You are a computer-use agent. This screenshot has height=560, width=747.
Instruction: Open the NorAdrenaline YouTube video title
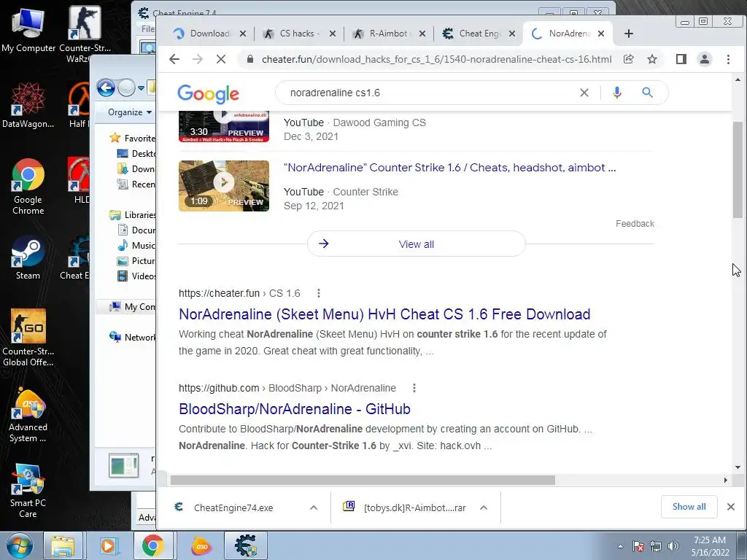pyautogui.click(x=449, y=168)
